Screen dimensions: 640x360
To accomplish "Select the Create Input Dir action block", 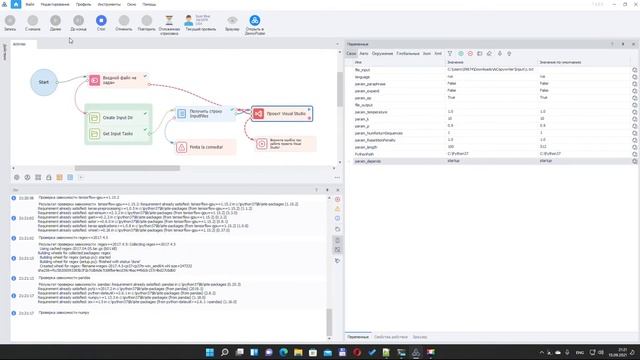I will 118,118.
